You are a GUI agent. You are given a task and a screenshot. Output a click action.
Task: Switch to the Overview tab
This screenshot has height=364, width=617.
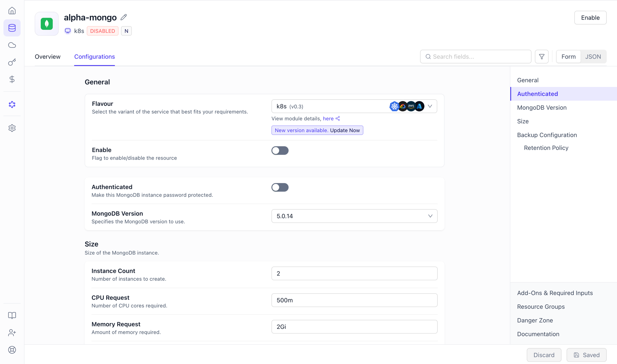pyautogui.click(x=48, y=57)
